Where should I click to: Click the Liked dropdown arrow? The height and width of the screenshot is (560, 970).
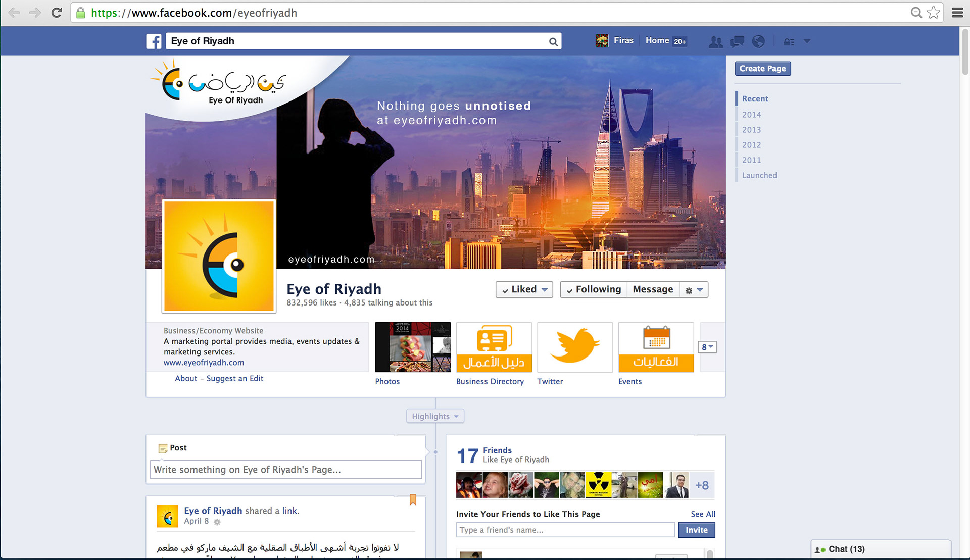(545, 290)
